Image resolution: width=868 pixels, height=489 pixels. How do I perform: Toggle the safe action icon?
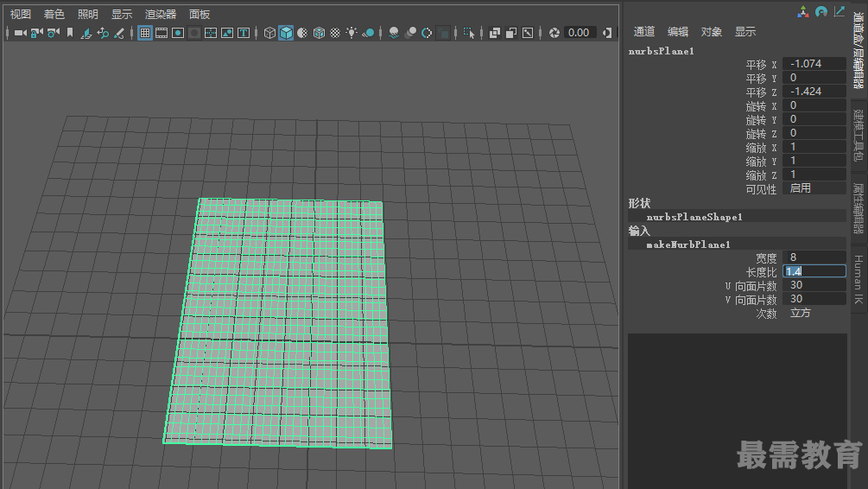pyautogui.click(x=227, y=33)
